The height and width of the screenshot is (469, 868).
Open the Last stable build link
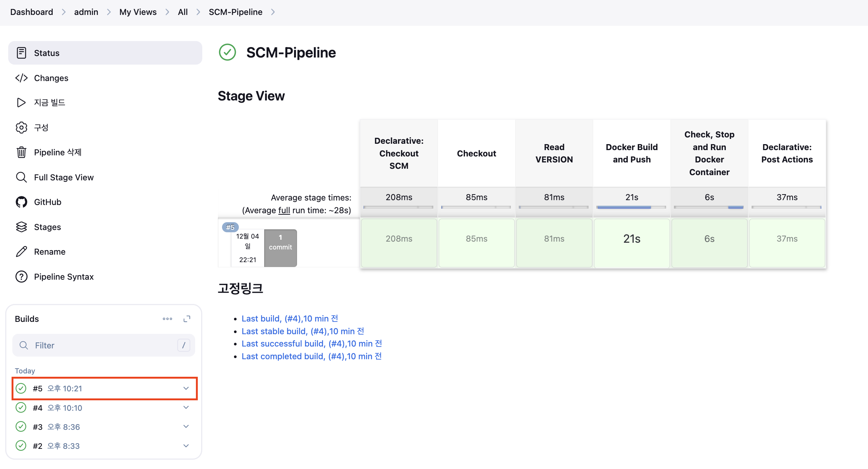pyautogui.click(x=303, y=331)
